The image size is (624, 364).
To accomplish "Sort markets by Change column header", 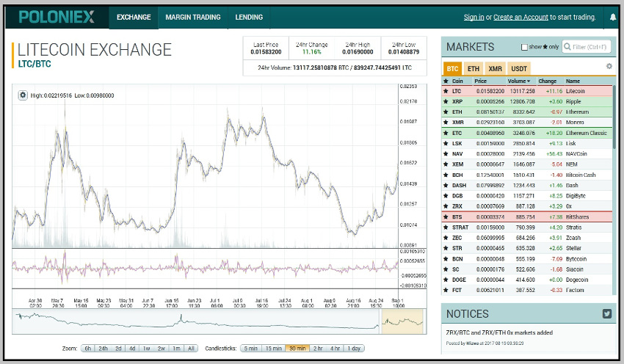I will coord(548,81).
